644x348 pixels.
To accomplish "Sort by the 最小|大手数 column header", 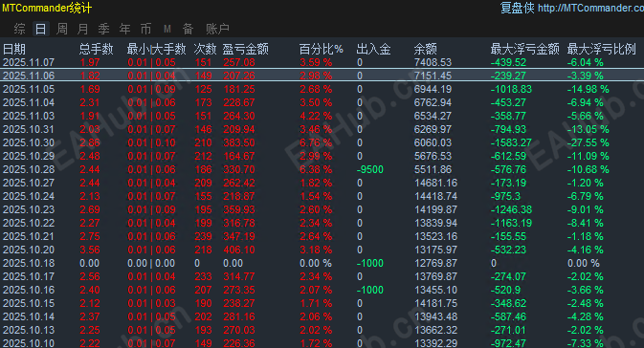I will (x=157, y=50).
